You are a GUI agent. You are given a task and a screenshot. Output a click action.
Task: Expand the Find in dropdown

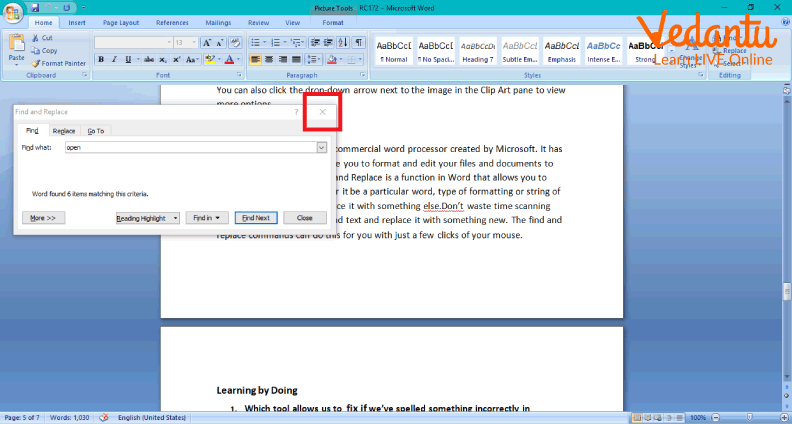(x=206, y=217)
